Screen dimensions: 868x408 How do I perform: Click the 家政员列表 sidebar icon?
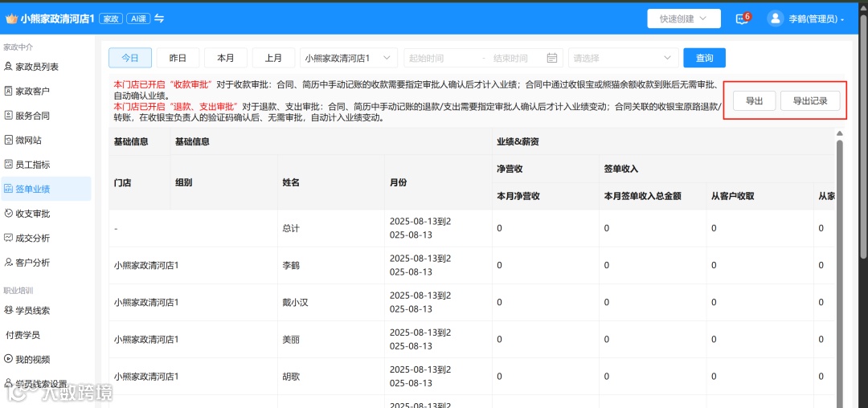click(x=8, y=67)
